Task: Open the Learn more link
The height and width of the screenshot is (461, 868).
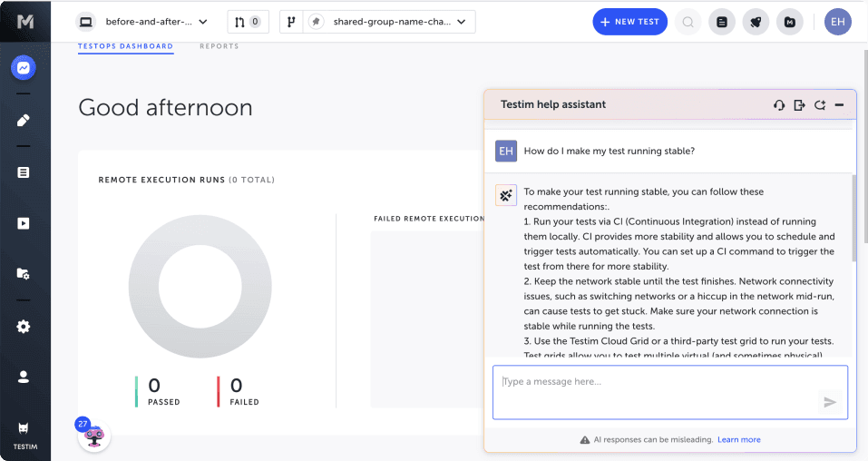Action: tap(739, 439)
